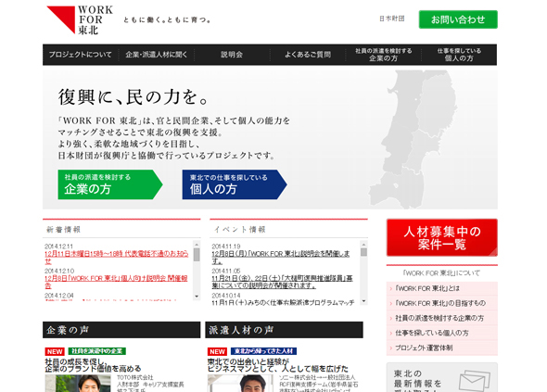Viewport: 547px width, 392px height.
Task: Open the 日本財団 link
Action: coord(392,19)
